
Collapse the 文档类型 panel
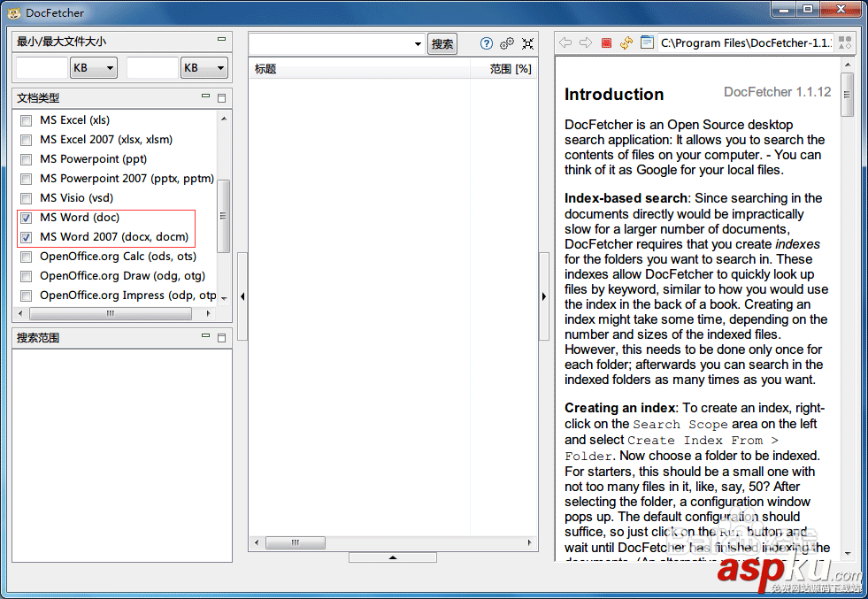tap(204, 97)
